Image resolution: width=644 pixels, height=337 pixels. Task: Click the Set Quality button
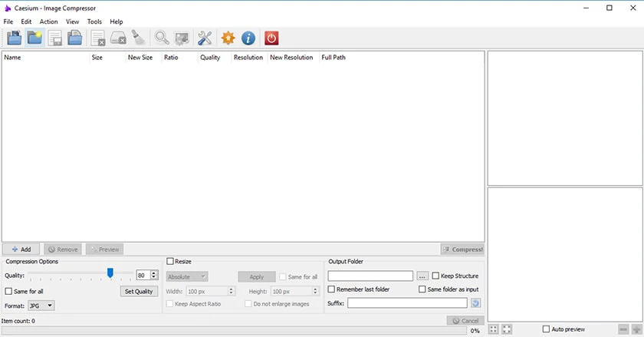pyautogui.click(x=139, y=292)
